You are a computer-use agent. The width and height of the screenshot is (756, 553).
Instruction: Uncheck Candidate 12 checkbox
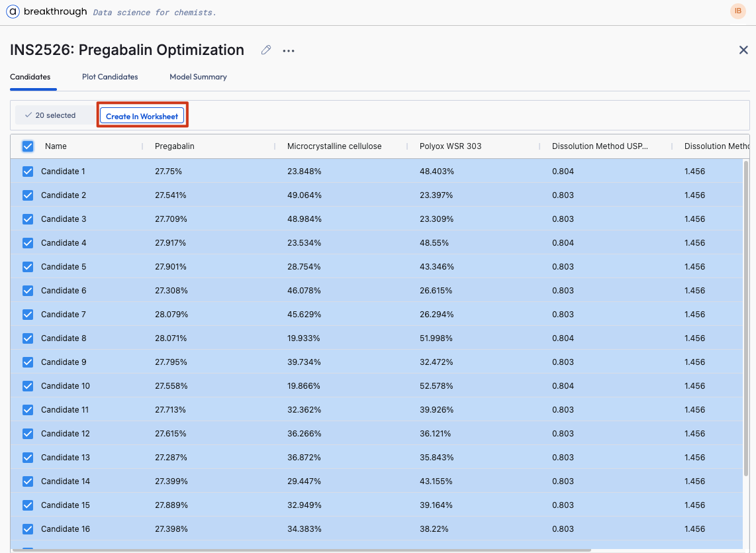coord(28,434)
